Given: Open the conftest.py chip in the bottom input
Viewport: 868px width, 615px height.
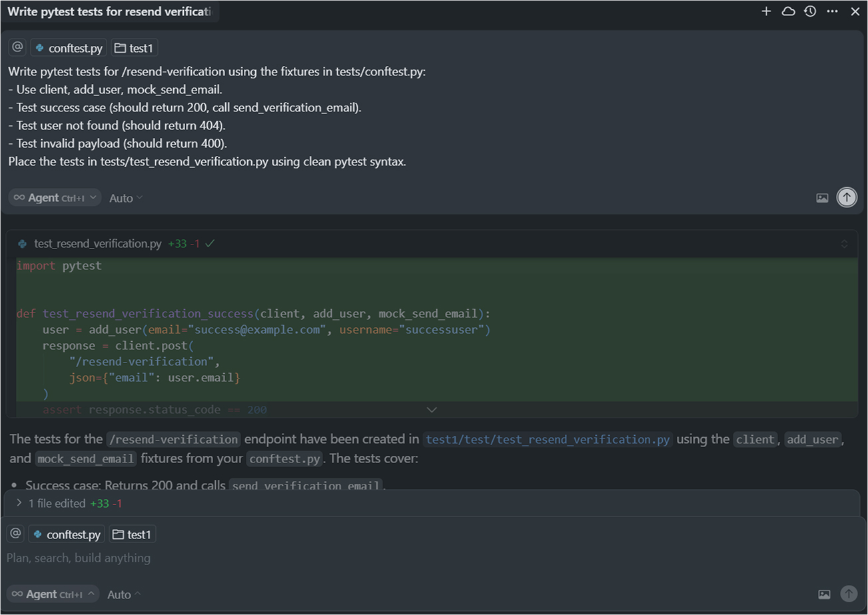Looking at the screenshot, I should tap(68, 534).
